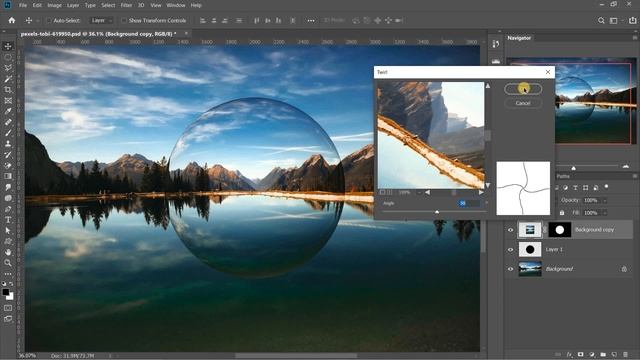Select the Clone Stamp tool
The height and width of the screenshot is (360, 640).
[8, 144]
